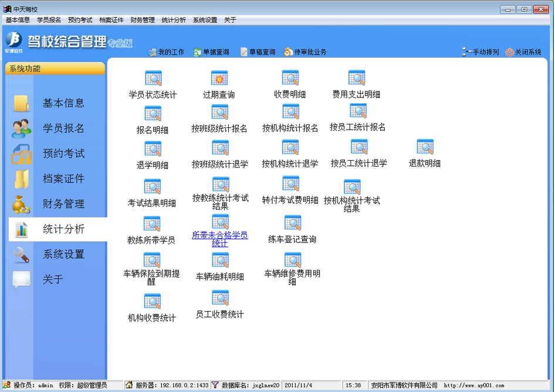This screenshot has height=392, width=555.
Task: Open 机构收费统计 icon
Action: pyautogui.click(x=153, y=302)
